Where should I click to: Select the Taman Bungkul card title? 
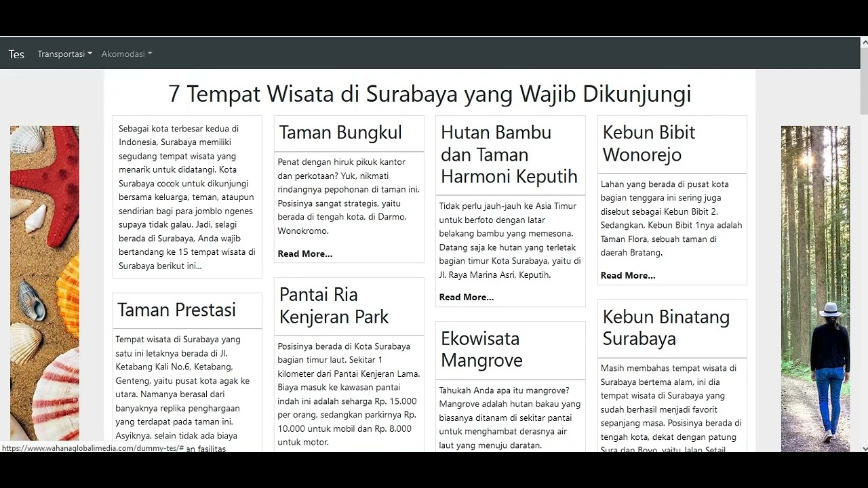(x=340, y=133)
